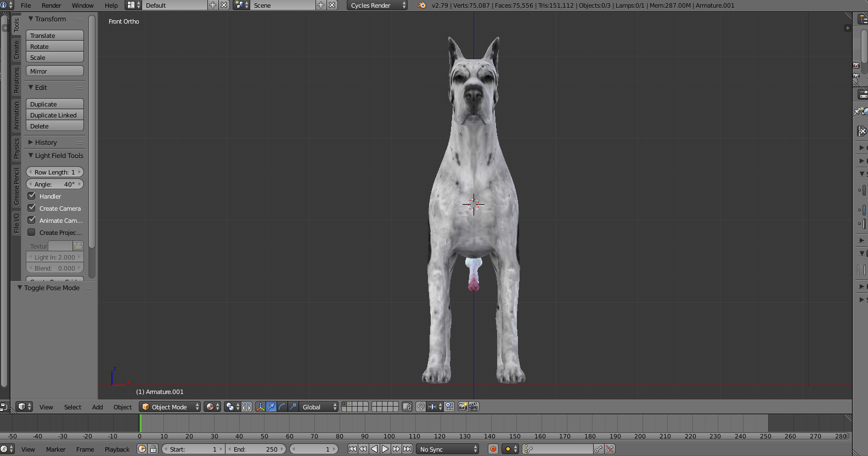Open the Render menu
Screen dimensions: 868x456
[51, 5]
